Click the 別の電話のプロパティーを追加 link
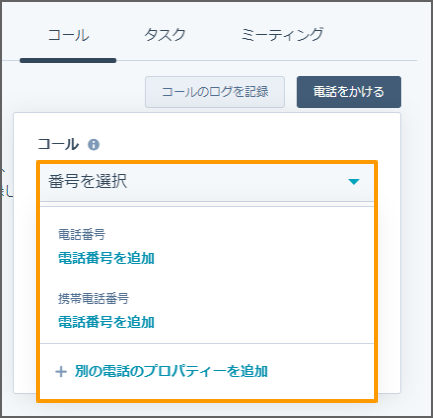433x418 pixels. point(171,371)
